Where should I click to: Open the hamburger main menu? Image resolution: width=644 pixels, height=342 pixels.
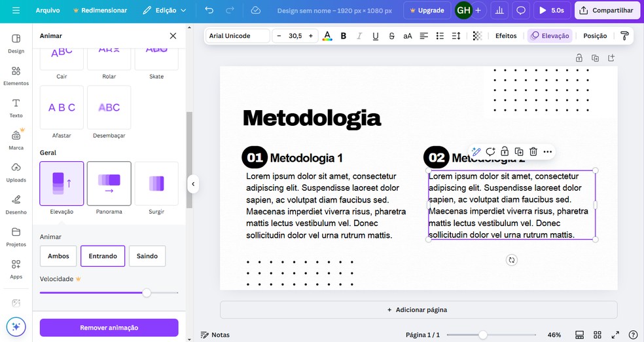16,10
